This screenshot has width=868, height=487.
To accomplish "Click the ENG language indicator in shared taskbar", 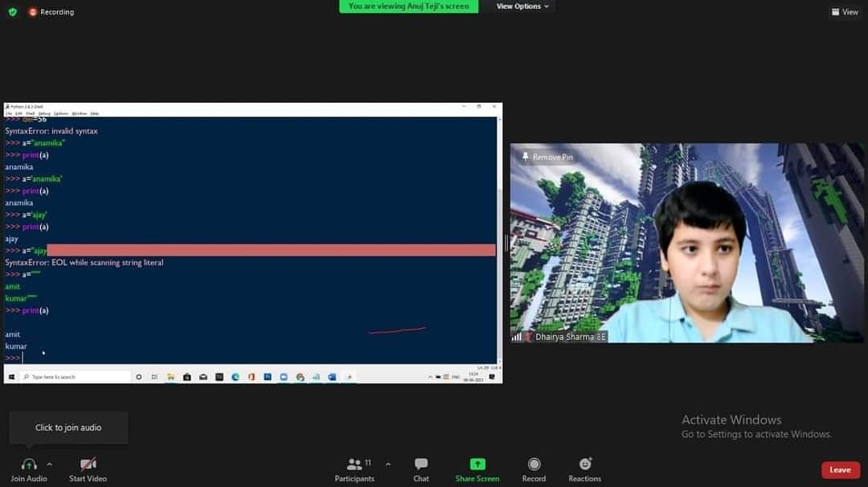I will [x=456, y=377].
